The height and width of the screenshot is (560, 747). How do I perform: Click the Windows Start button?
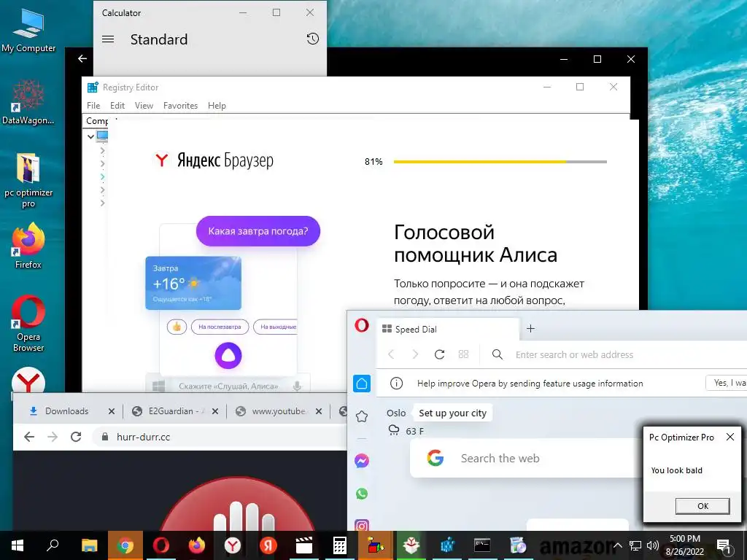coord(18,545)
